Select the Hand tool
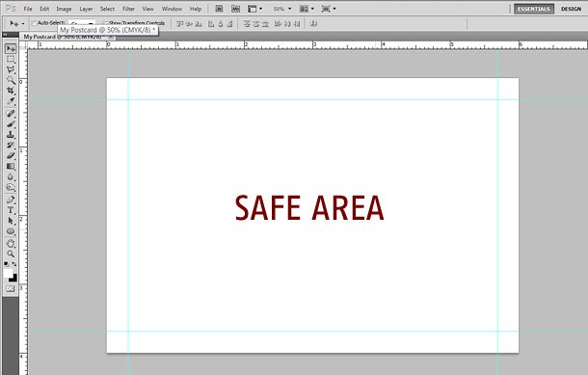This screenshot has height=375, width=588. 11,244
